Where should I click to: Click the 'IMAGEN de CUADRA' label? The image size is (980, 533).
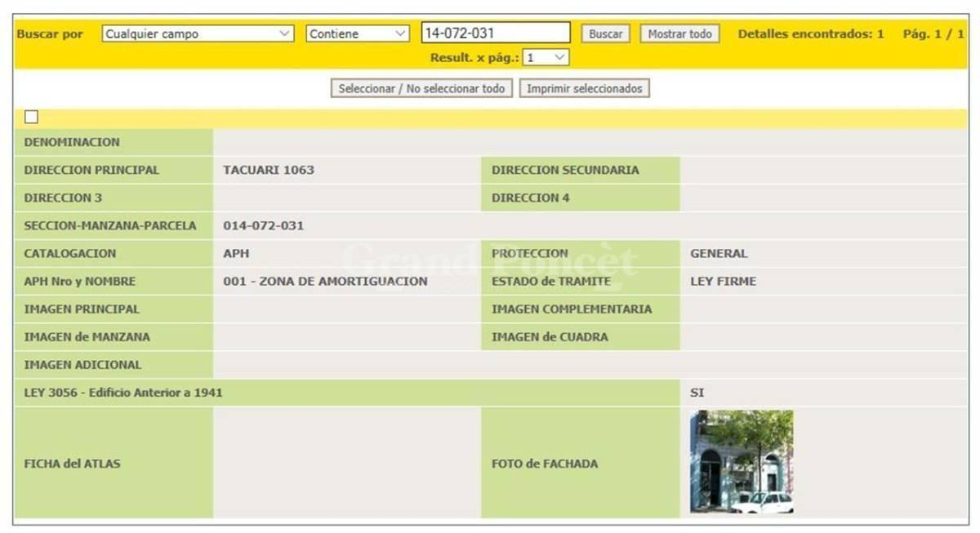pos(550,337)
